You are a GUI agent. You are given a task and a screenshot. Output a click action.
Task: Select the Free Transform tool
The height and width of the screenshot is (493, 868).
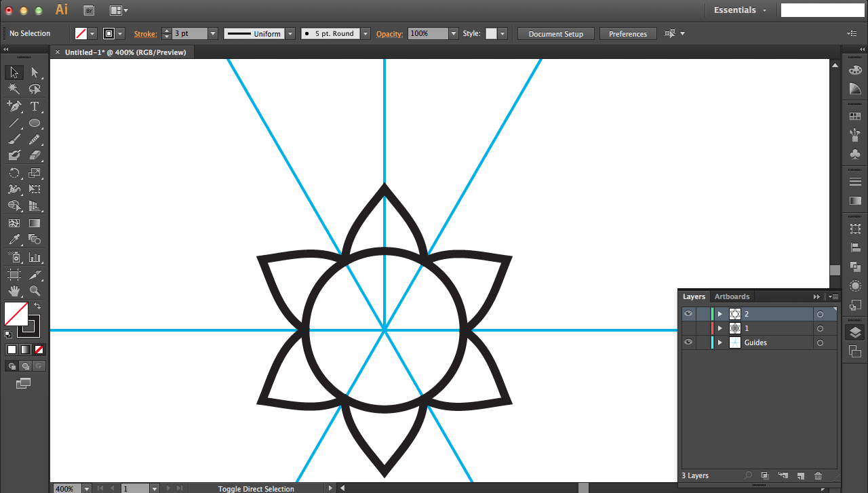click(35, 190)
